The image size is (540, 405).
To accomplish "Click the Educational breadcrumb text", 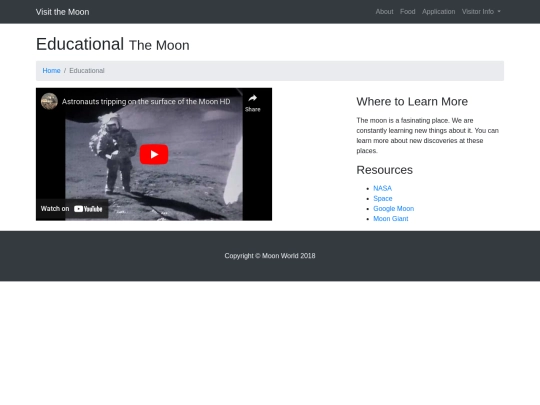I will (87, 71).
